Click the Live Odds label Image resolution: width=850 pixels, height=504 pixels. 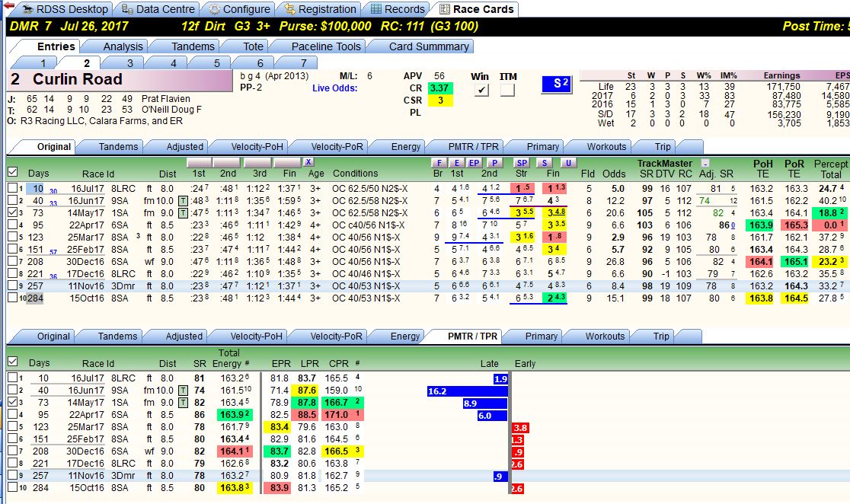point(334,88)
